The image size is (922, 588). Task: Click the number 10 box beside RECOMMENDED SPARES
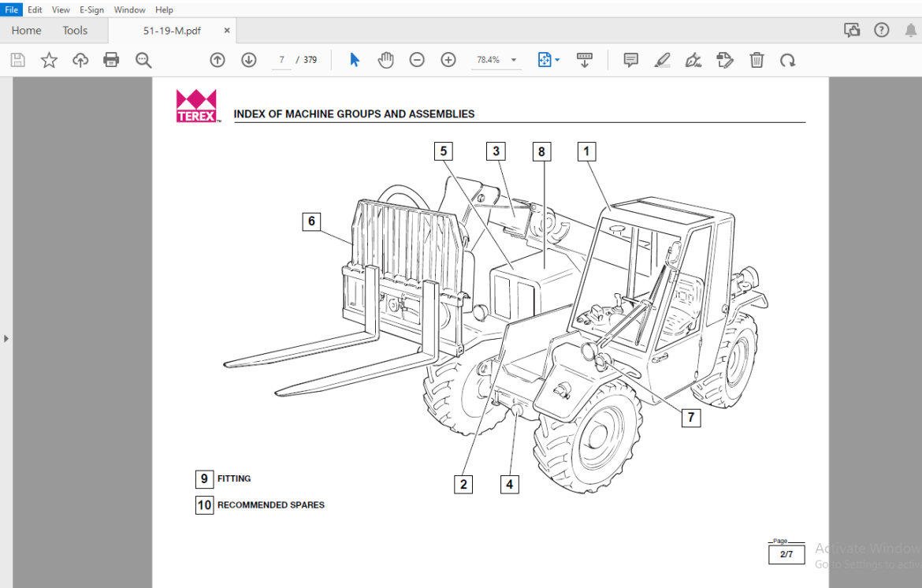204,505
